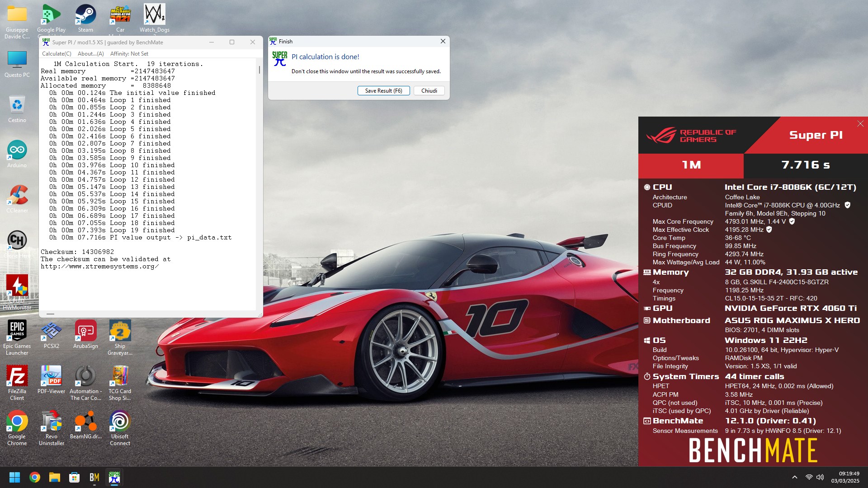Open Google Chrome desktop shortcut

point(17,428)
